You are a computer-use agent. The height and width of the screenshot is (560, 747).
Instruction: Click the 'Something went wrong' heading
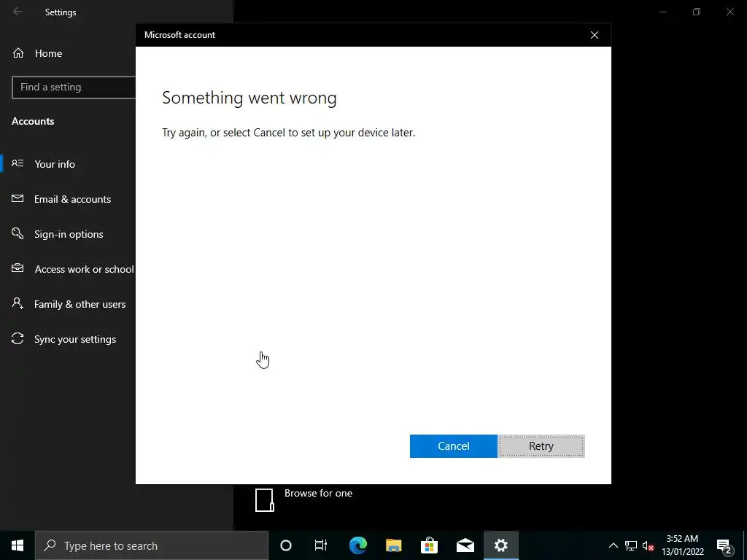coord(249,98)
